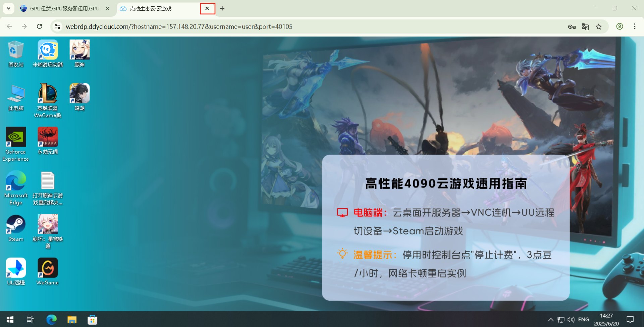The width and height of the screenshot is (644, 327).
Task: Select the WeGame desktop shortcut
Action: 48,272
